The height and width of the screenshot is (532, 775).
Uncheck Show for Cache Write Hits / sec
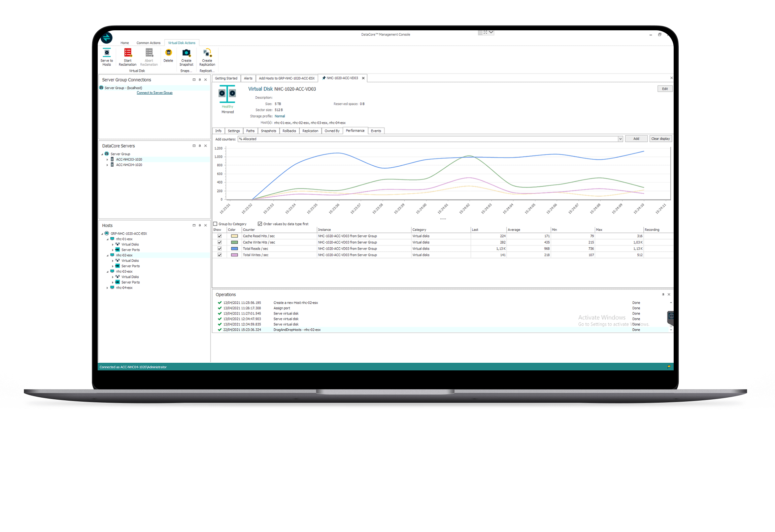pyautogui.click(x=220, y=242)
